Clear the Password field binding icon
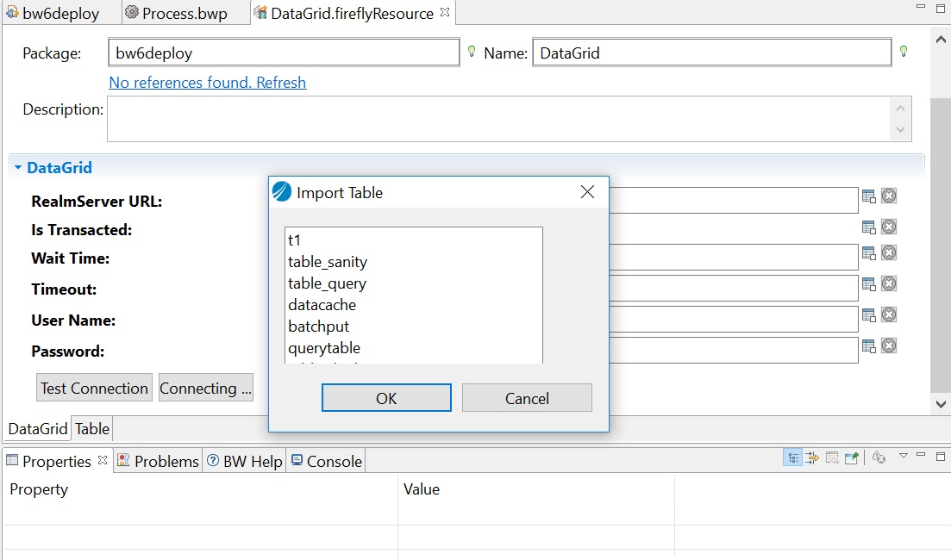The width and height of the screenshot is (951, 560). point(889,345)
